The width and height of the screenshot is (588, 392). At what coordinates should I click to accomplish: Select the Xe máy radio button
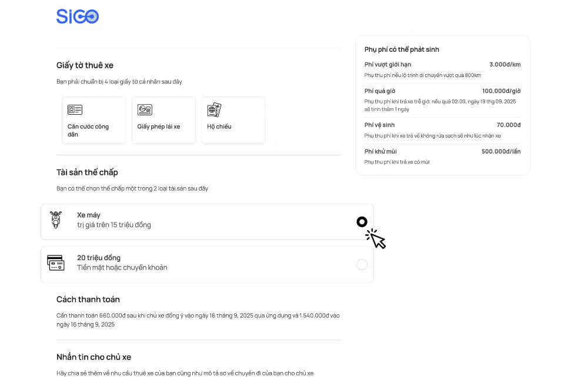point(362,222)
